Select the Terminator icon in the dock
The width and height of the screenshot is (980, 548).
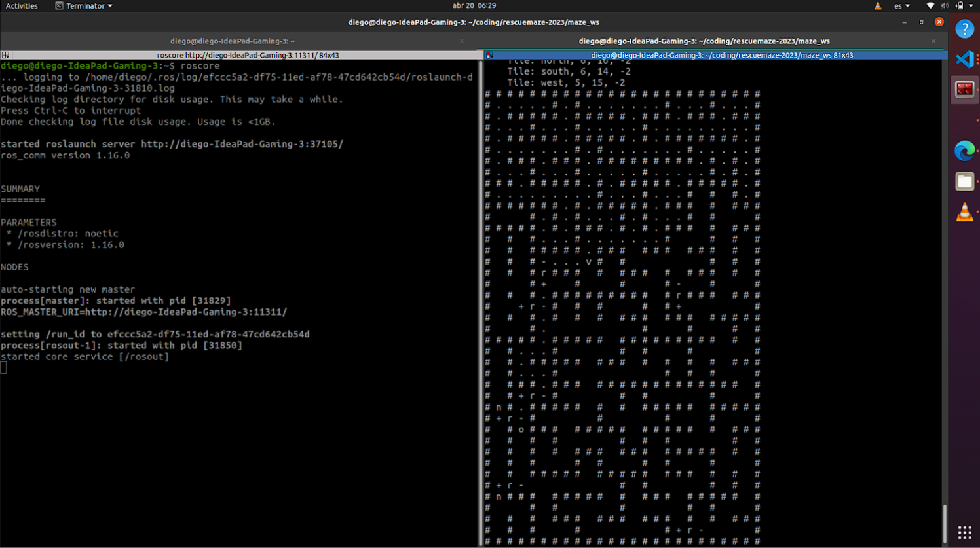(964, 90)
